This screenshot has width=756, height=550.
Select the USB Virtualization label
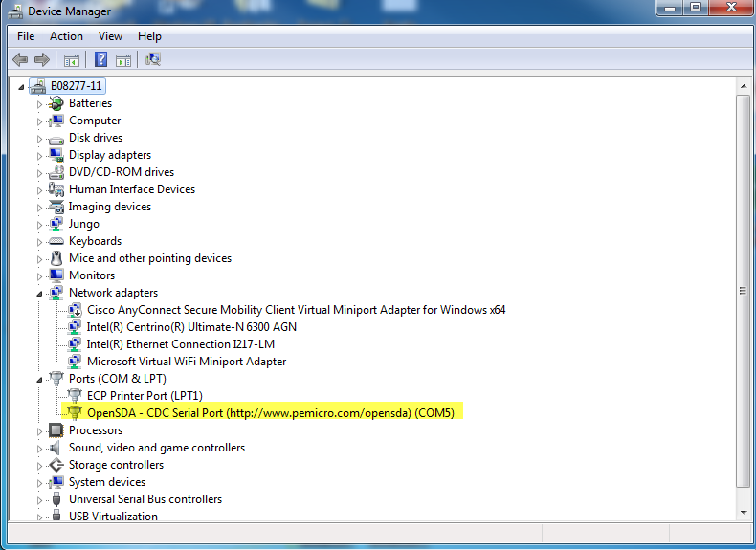pyautogui.click(x=113, y=516)
